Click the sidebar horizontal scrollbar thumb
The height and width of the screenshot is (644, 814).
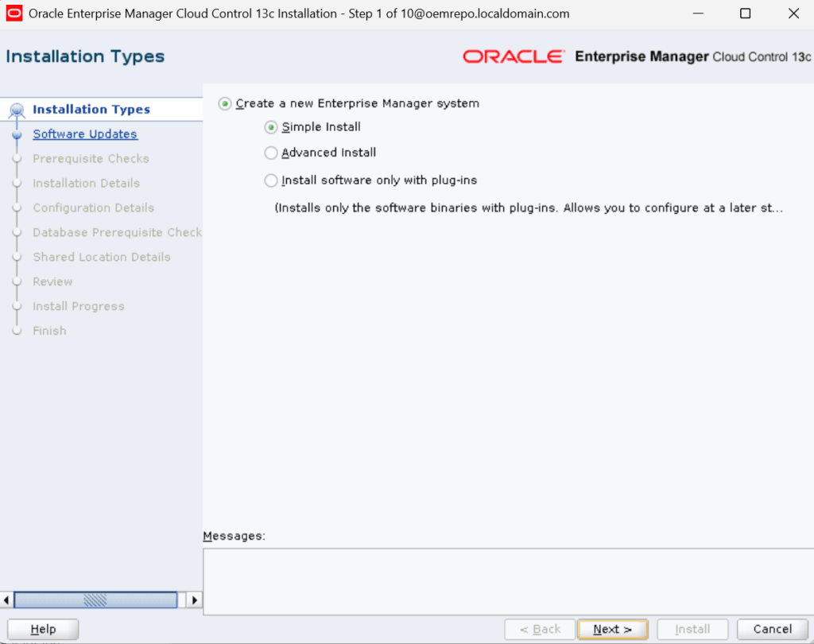pos(95,599)
